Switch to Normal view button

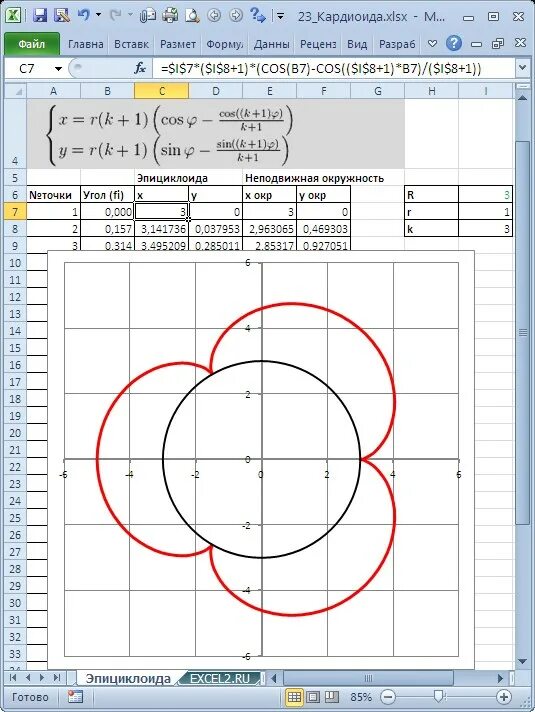pyautogui.click(x=294, y=697)
